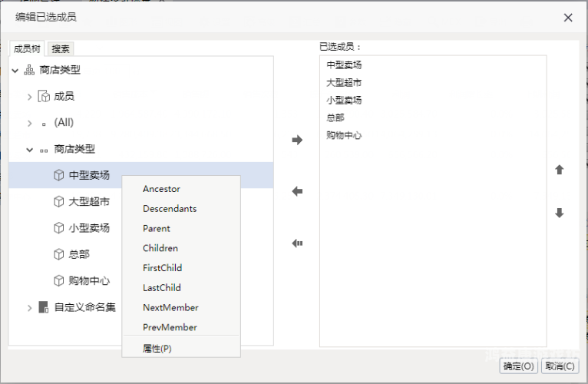Select 大型超市 in the member tree
This screenshot has width=588, height=384.
[x=89, y=201]
